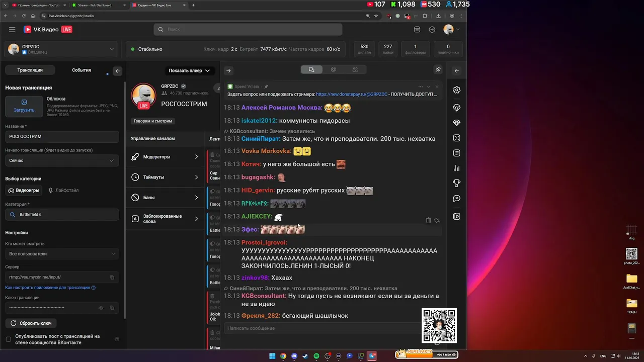Click the faceted gem icon in sidebar
644x362 pixels.
tap(457, 123)
